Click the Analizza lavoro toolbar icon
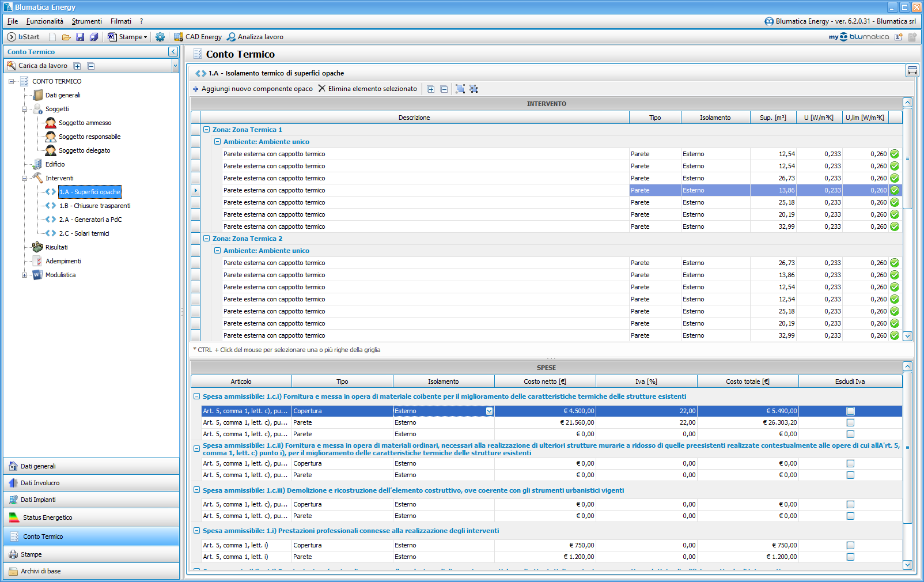Screen dimensions: 924x582 255,37
